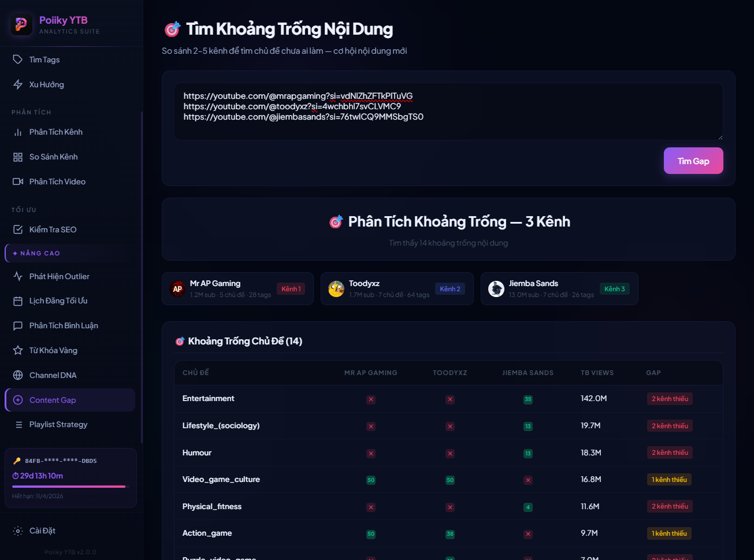Click the calendar icon for Lịch Đăng Tối Ưu
Image resolution: width=754 pixels, height=560 pixels.
coord(18,301)
